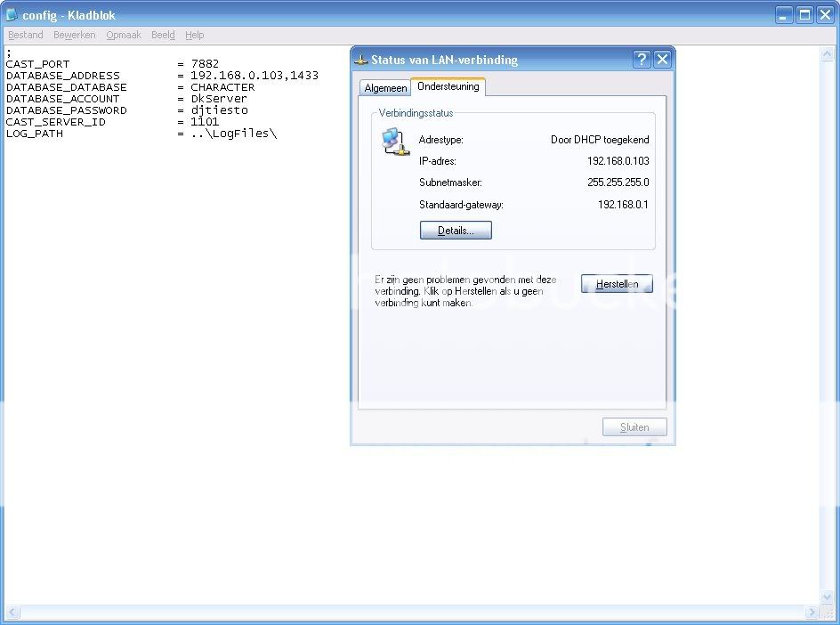Screen dimensions: 840x625
Task: Click the Herstellen repair button
Action: click(x=617, y=284)
